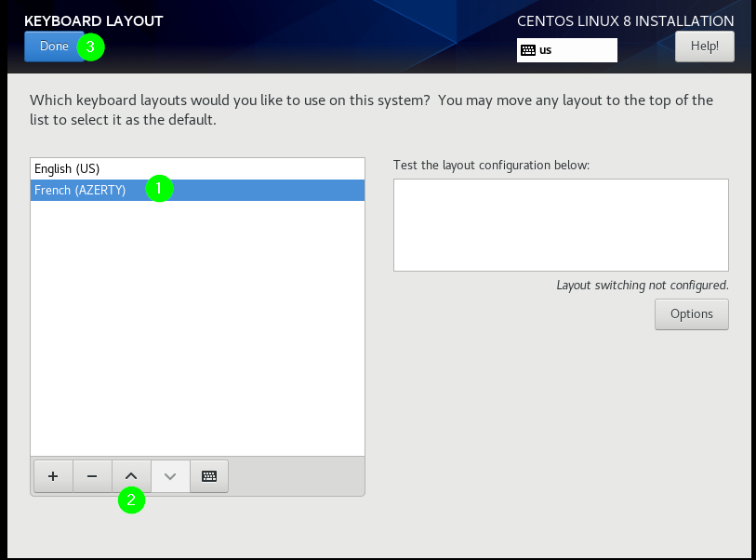Select the French (AZERTY) layout
Screen dimensions: 756x560
coord(80,190)
